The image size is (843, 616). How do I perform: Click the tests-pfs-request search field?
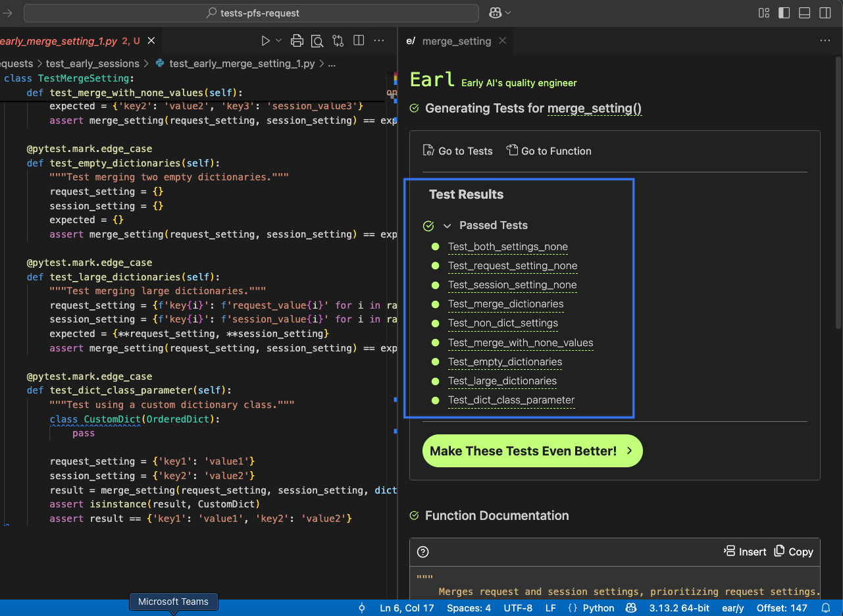coord(251,13)
